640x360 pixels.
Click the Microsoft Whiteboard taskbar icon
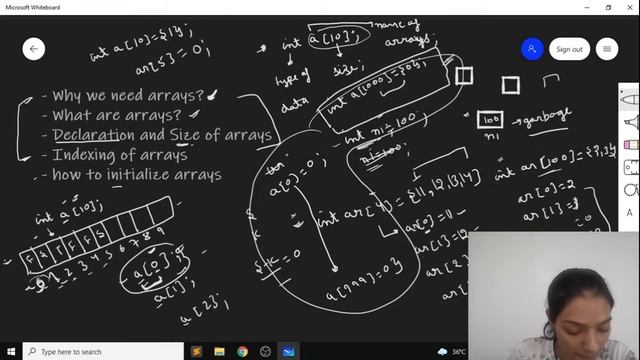(289, 351)
